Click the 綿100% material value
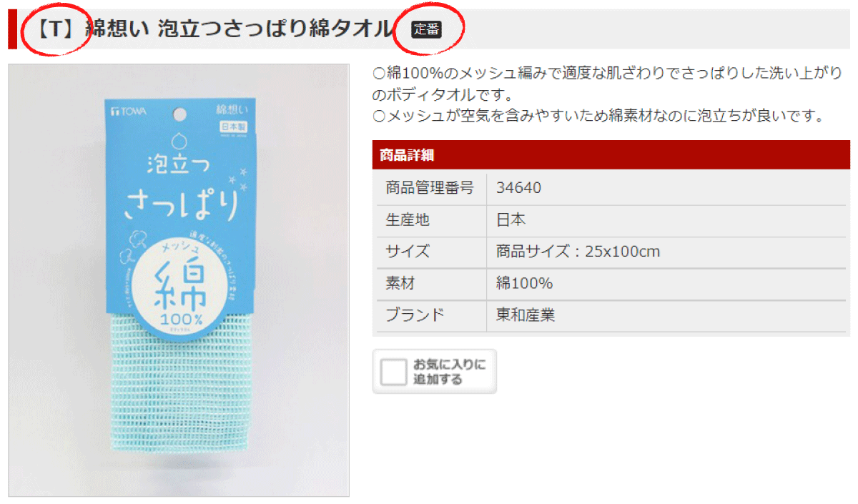This screenshot has width=858, height=504. coord(524,284)
